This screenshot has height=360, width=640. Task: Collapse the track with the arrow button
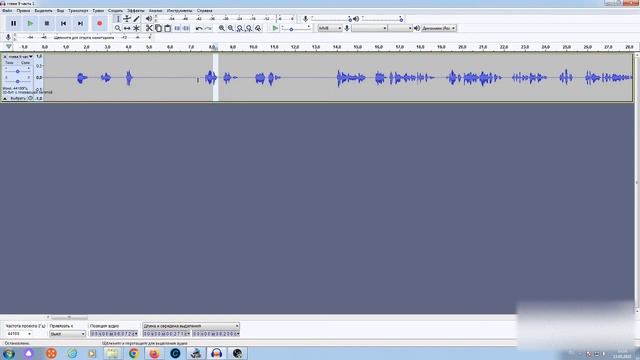[5, 98]
